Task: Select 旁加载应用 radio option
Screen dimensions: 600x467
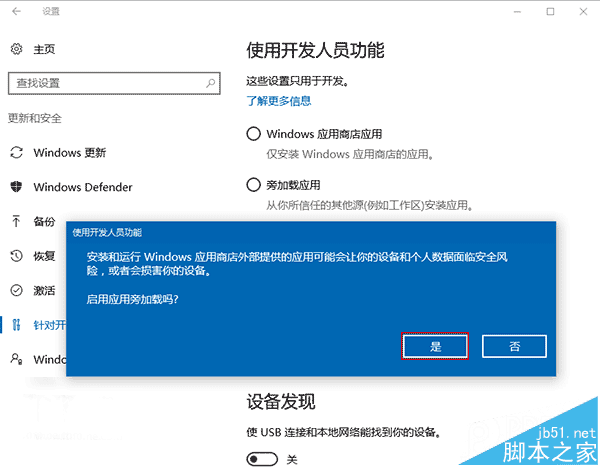Action: pyautogui.click(x=253, y=185)
